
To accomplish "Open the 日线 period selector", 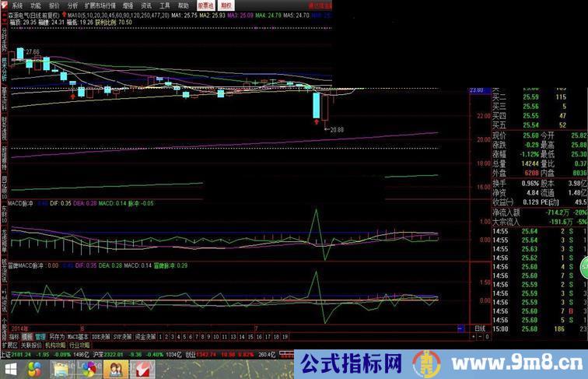I will [481, 328].
